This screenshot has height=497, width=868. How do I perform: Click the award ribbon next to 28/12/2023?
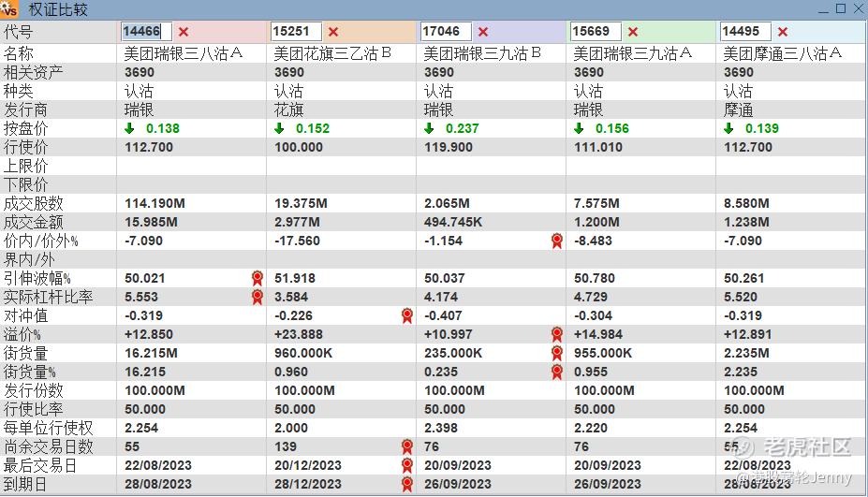click(407, 484)
